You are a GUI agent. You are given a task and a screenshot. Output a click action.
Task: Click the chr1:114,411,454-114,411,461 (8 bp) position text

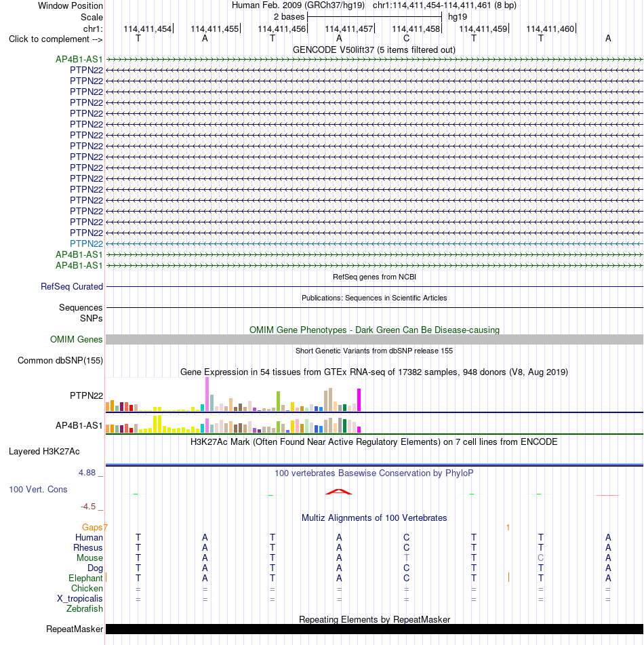(x=445, y=5)
